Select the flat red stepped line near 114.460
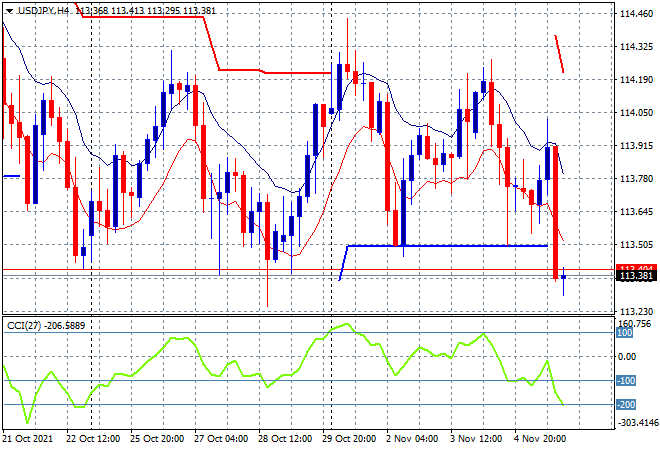660x450 pixels. point(143,17)
